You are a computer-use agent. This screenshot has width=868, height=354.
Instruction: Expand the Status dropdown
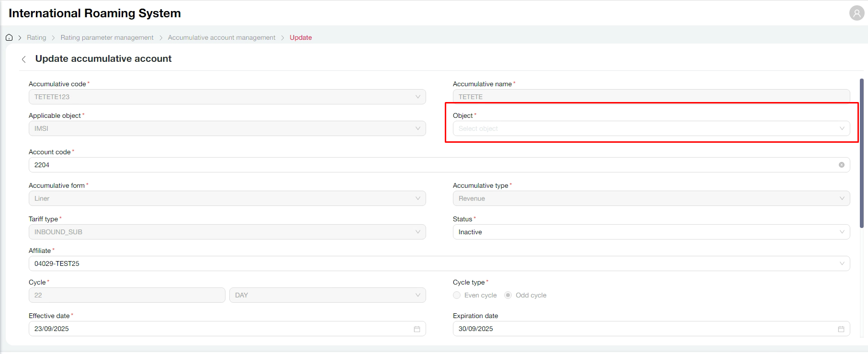651,232
